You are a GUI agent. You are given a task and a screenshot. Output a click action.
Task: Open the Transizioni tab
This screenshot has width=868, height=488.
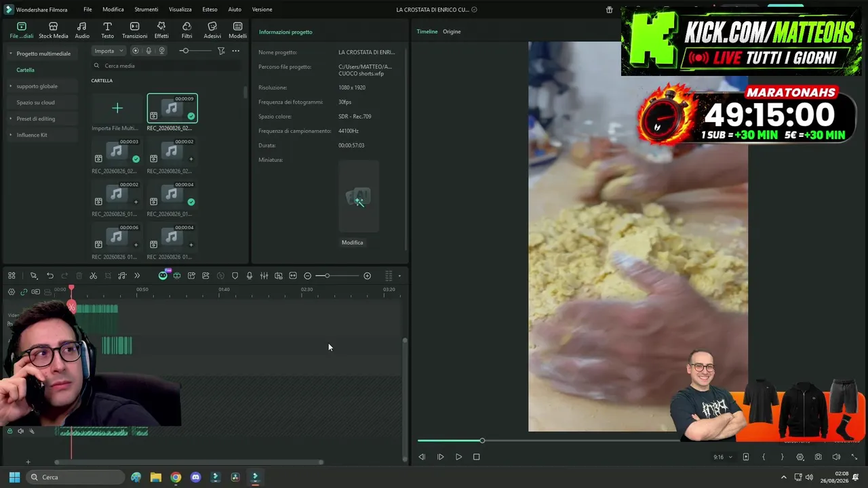[x=134, y=30]
